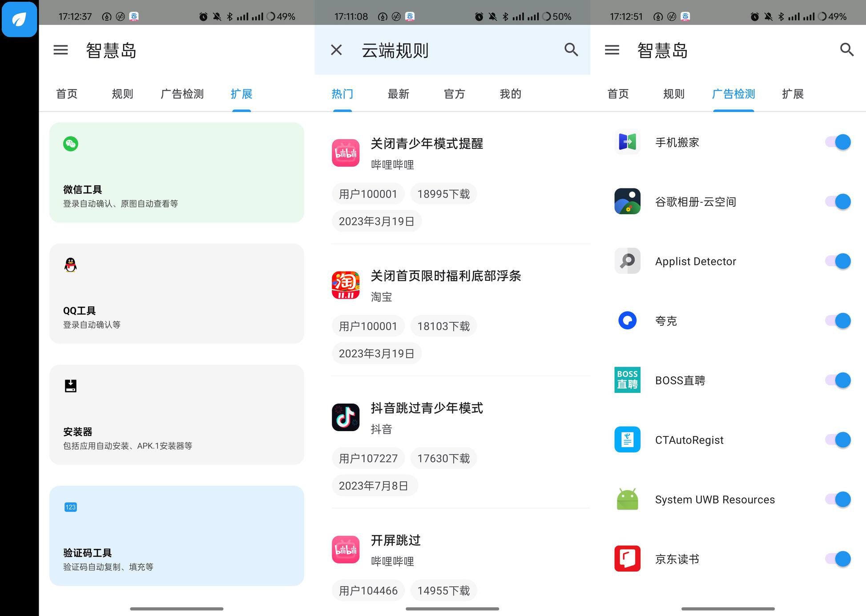Tap search icon in right 智慧岛 header

coord(846,50)
